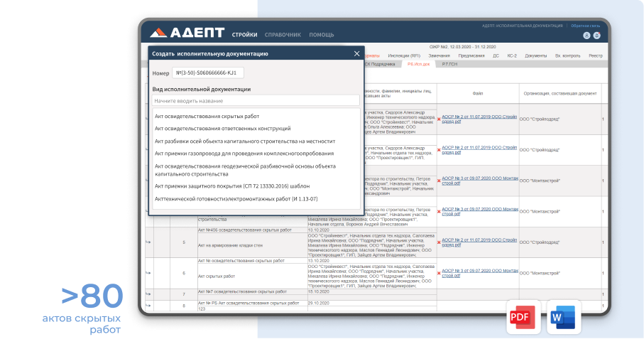Click the row arrow icon for row 6

pos(148,273)
